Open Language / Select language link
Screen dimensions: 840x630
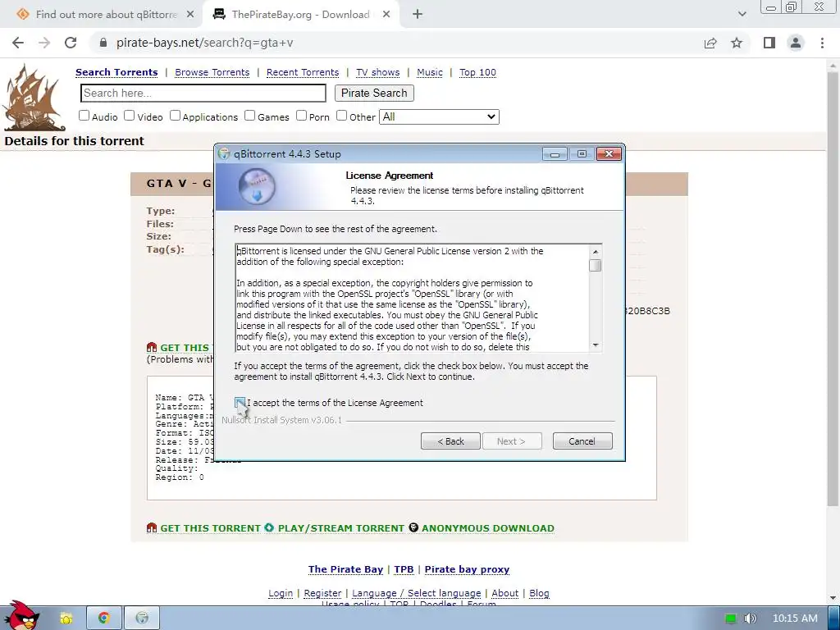pos(416,593)
